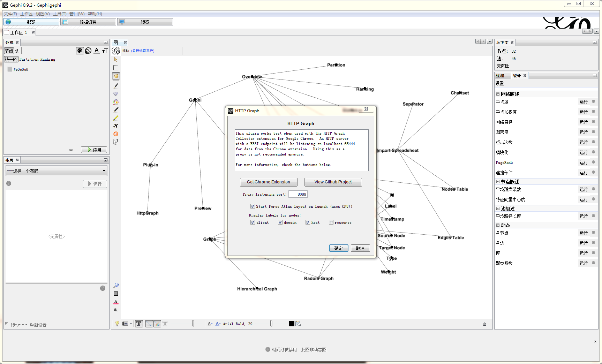Toggle show node labels T button
The height and width of the screenshot is (364, 602).
139,324
